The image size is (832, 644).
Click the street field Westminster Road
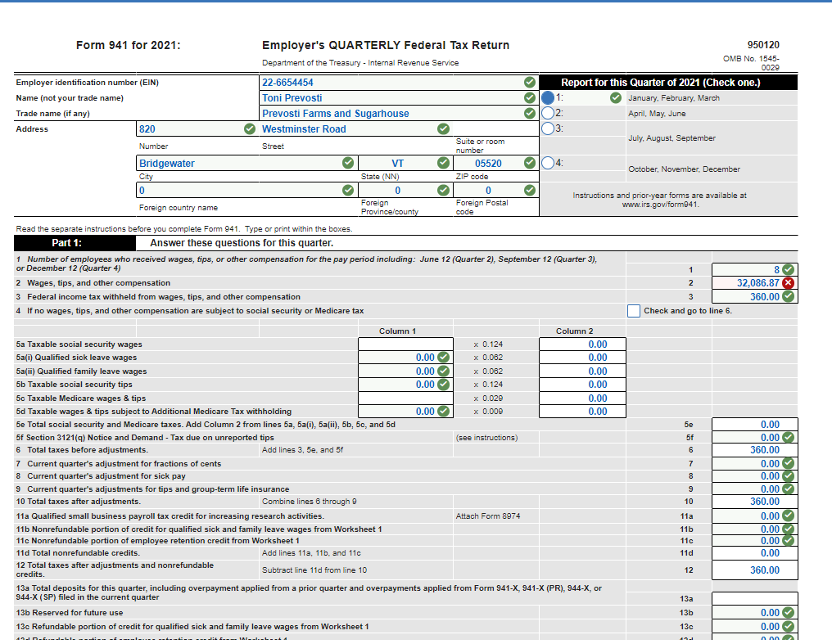tap(356, 128)
